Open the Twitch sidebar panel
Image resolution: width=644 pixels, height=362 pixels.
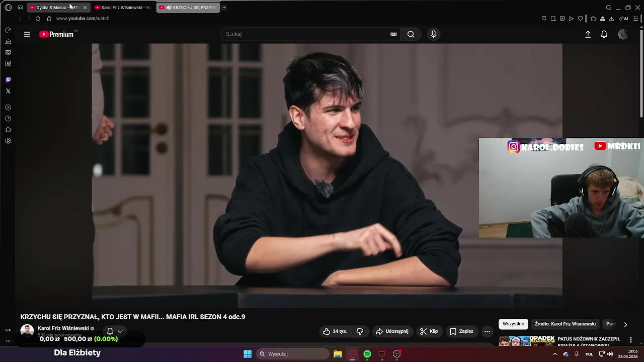coord(8,80)
